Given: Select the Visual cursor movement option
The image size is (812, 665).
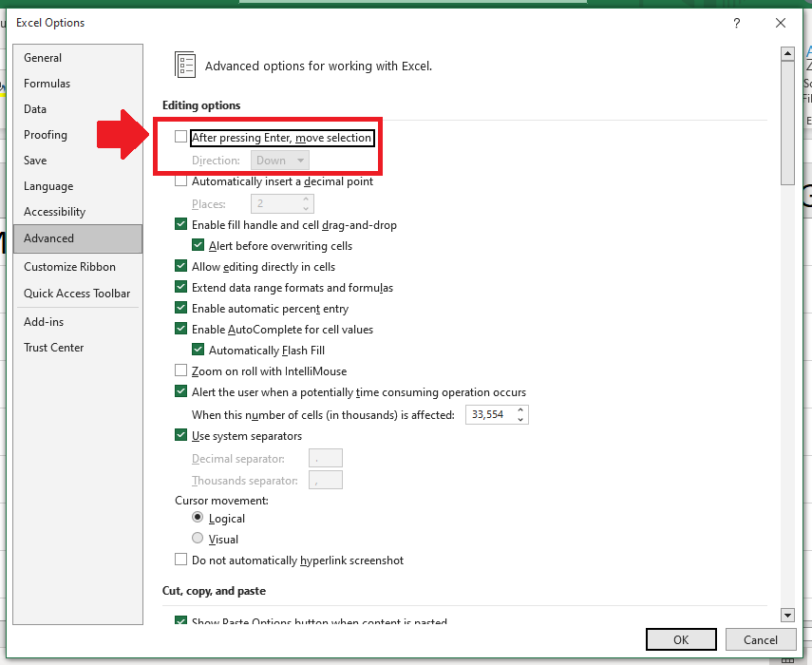Looking at the screenshot, I should coord(199,539).
